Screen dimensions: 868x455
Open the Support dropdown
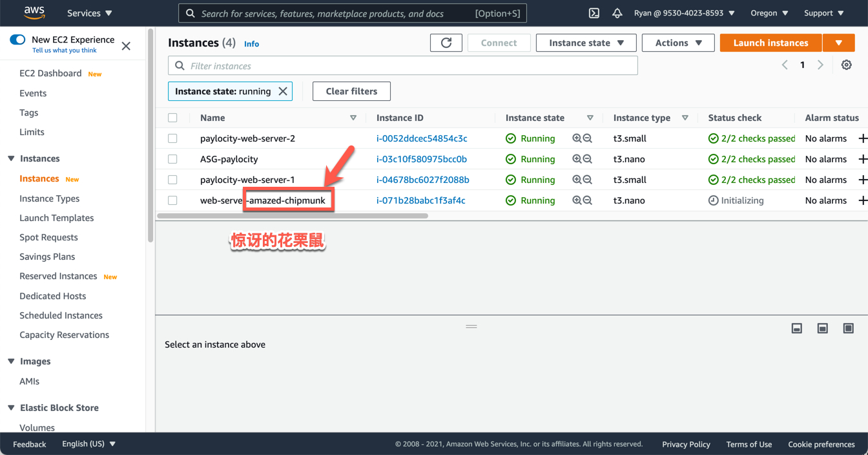point(823,13)
